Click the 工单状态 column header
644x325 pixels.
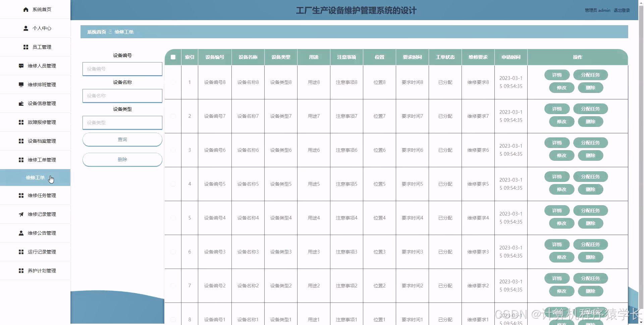[445, 57]
